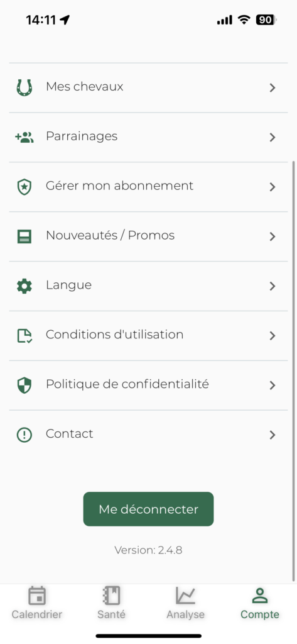Tap the Me déconnecter button
Viewport: 297px width, 644px height.
pyautogui.click(x=148, y=509)
